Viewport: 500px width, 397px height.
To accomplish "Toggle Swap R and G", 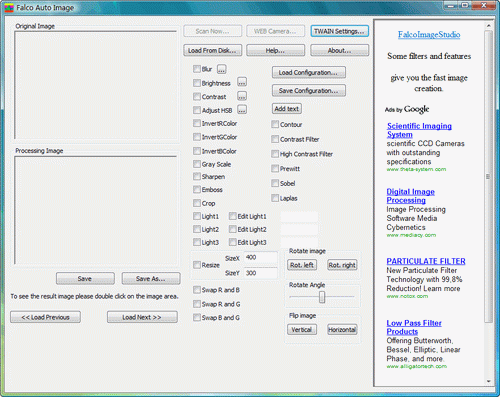I will click(197, 304).
